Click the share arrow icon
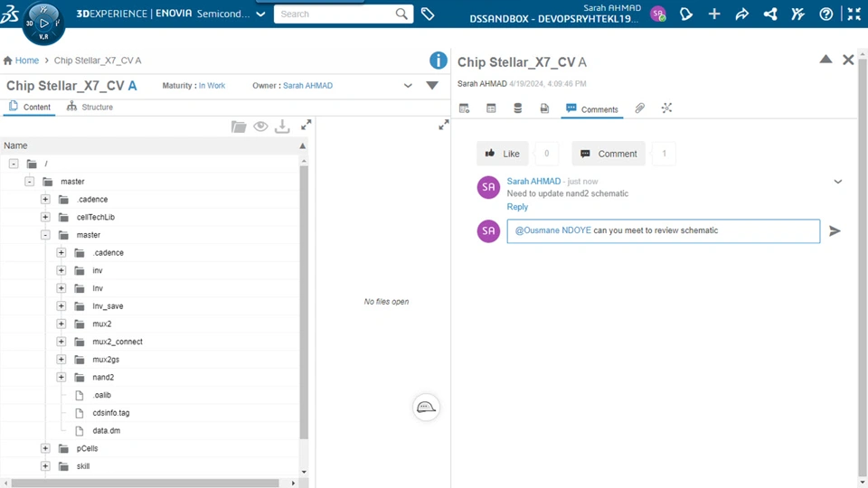This screenshot has height=488, width=868. [x=741, y=14]
